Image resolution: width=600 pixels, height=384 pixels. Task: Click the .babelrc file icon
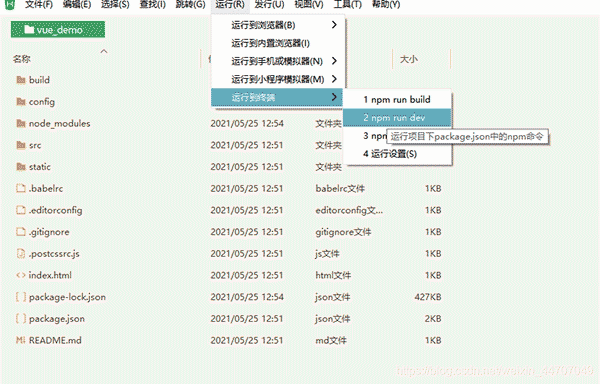coord(21,188)
